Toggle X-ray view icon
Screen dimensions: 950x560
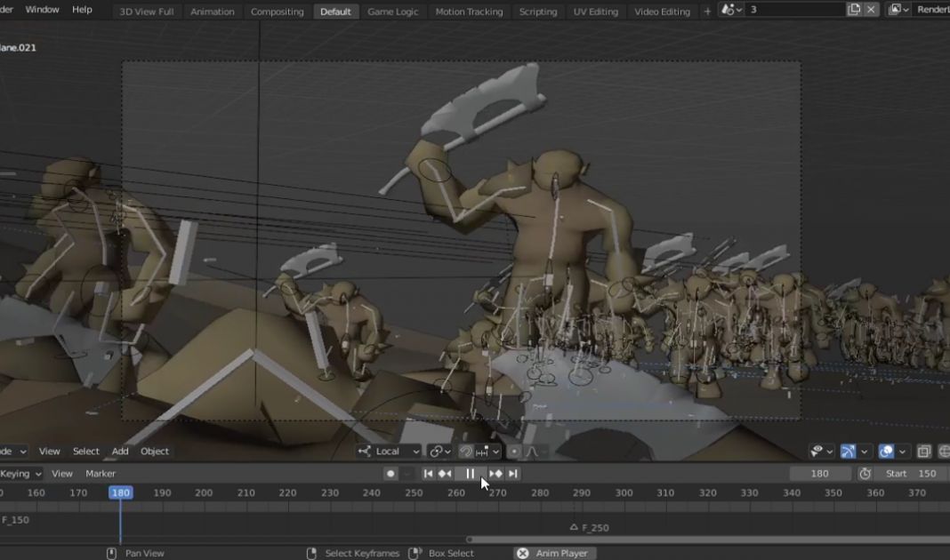point(924,452)
